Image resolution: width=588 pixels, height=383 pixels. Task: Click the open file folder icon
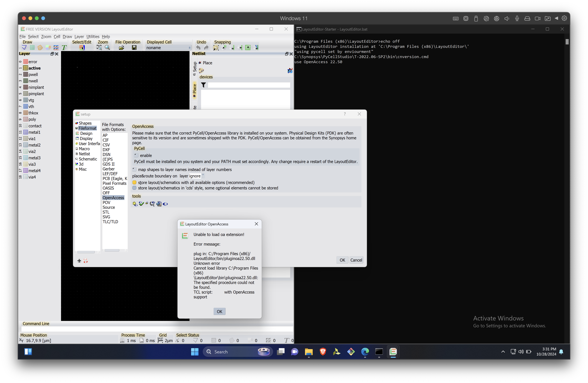[x=122, y=48]
